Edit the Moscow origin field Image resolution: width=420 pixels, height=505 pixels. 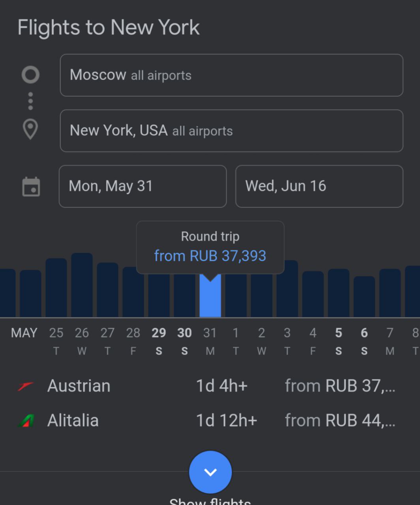tap(231, 75)
